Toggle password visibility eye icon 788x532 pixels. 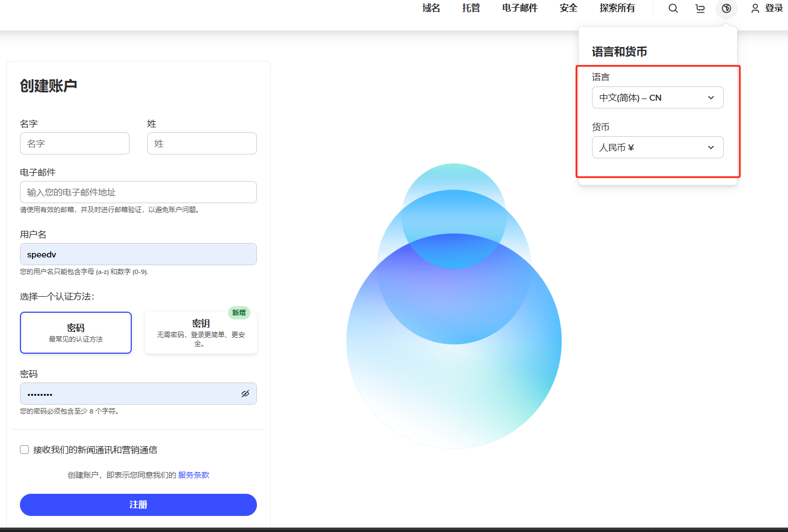(245, 394)
